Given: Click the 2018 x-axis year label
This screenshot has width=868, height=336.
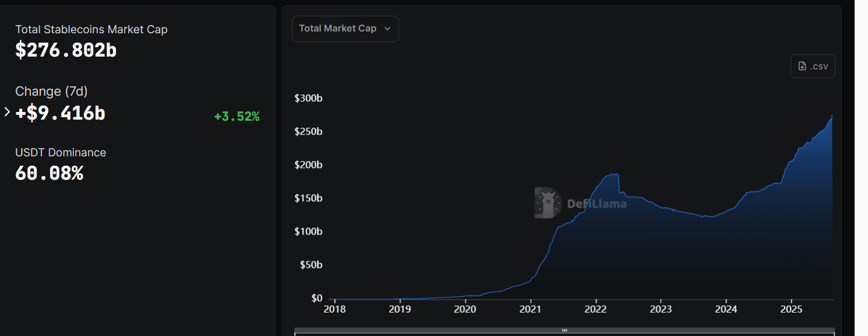Looking at the screenshot, I should tap(334, 309).
